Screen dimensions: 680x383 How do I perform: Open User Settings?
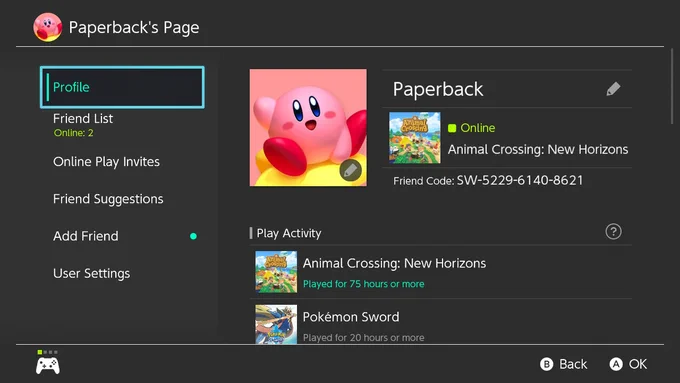click(x=92, y=273)
